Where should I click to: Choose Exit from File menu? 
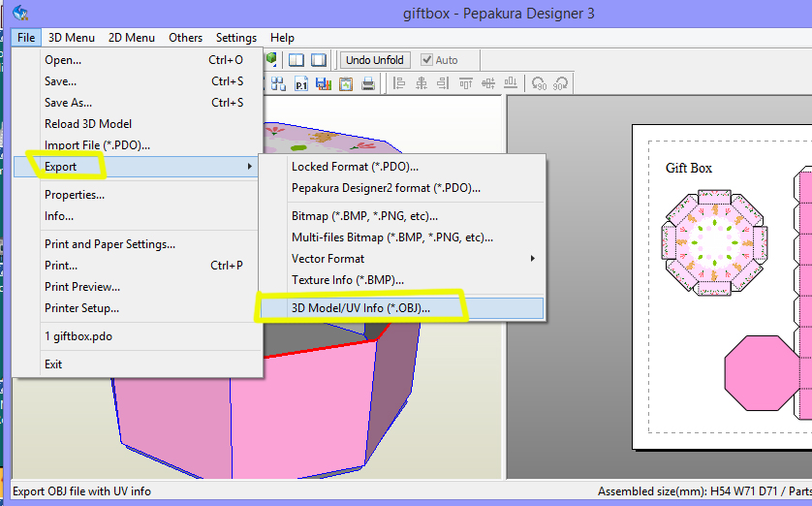click(x=138, y=364)
